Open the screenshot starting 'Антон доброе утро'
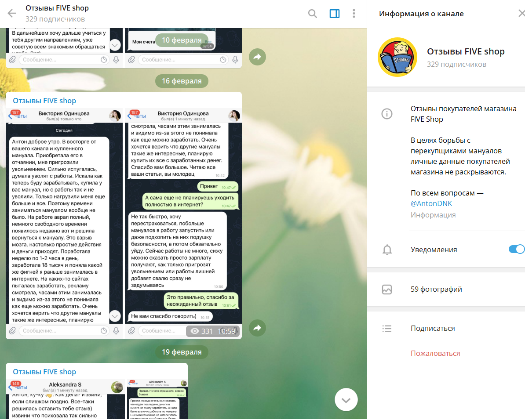Image resolution: width=525 pixels, height=420 pixels. tap(64, 224)
